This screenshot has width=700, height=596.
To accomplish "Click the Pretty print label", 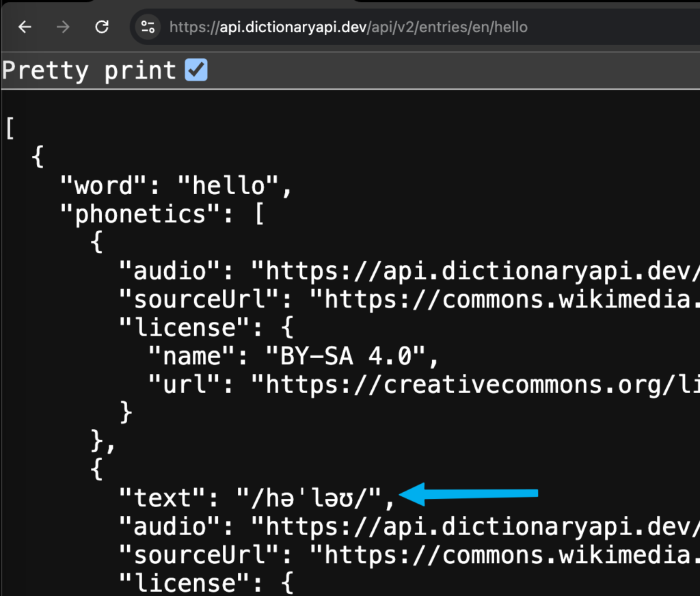I will click(88, 70).
